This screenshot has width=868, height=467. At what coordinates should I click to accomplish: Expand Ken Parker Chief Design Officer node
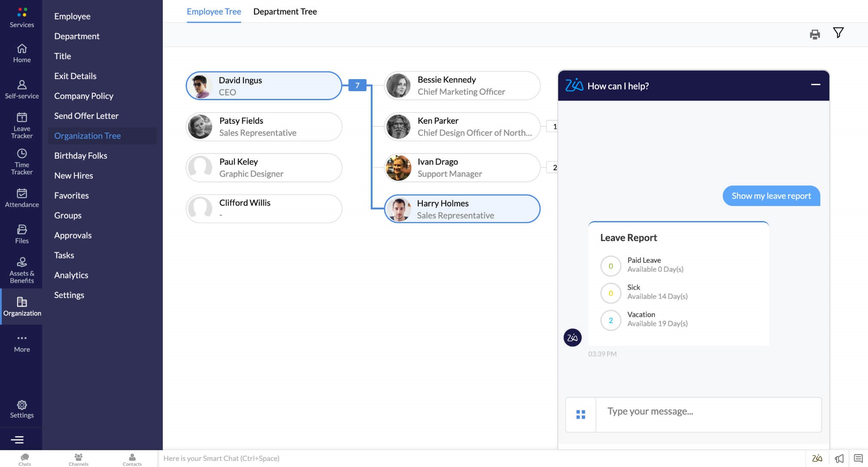(x=554, y=126)
